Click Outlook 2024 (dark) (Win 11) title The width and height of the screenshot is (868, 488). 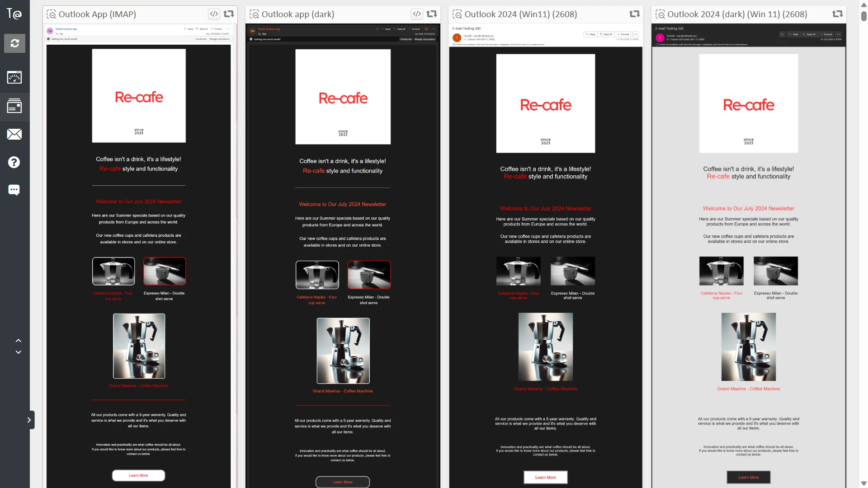[737, 14]
